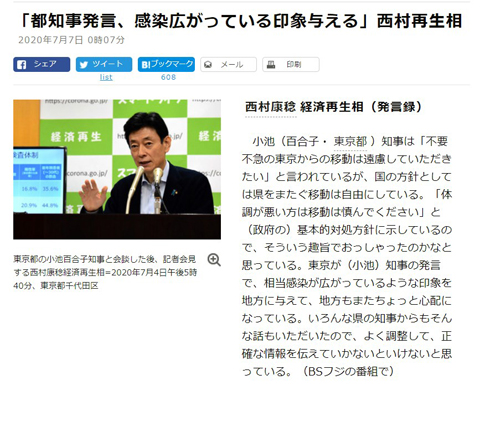480x422 pixels.
Task: Open the Twitter 'list' link
Action: click(106, 77)
